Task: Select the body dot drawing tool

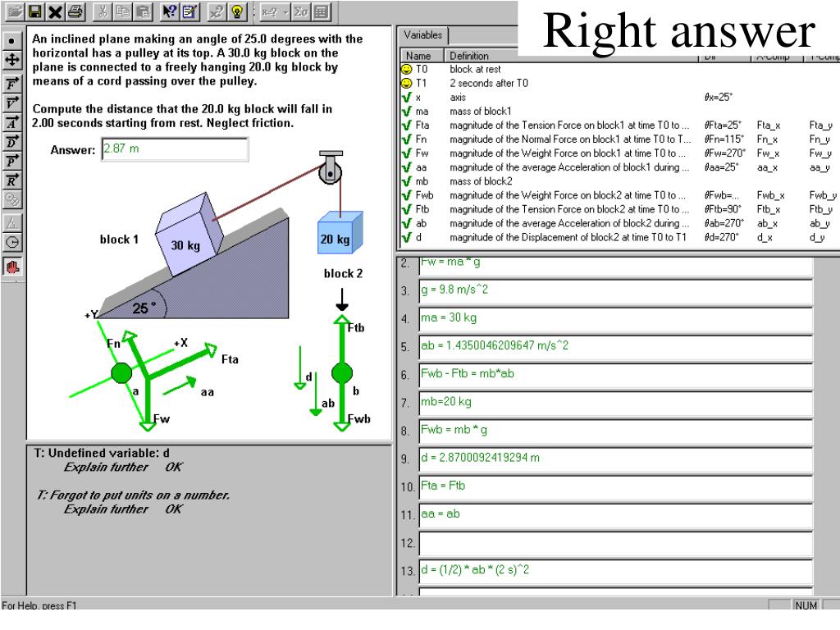Action: [x=11, y=41]
